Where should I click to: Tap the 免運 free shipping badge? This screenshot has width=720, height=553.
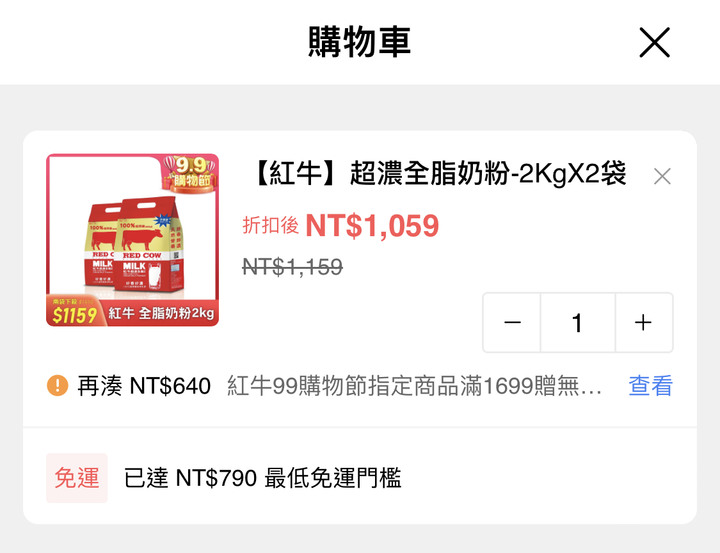pos(77,478)
